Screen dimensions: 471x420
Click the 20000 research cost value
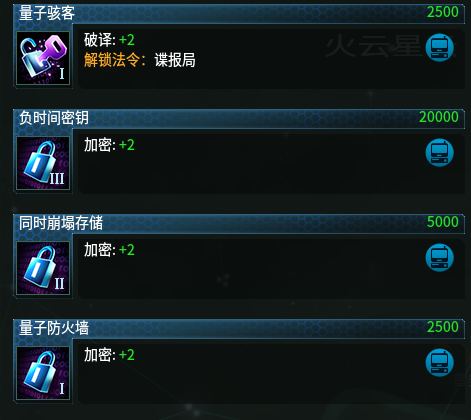coord(439,117)
